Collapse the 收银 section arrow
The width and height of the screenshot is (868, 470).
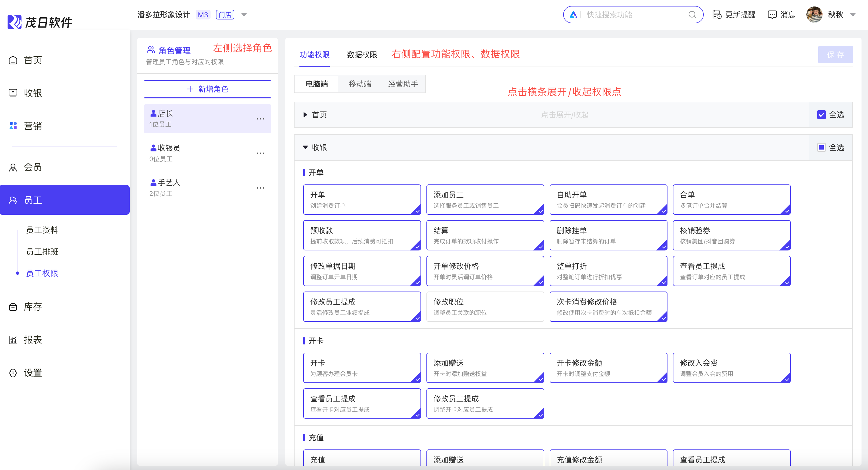coord(305,147)
